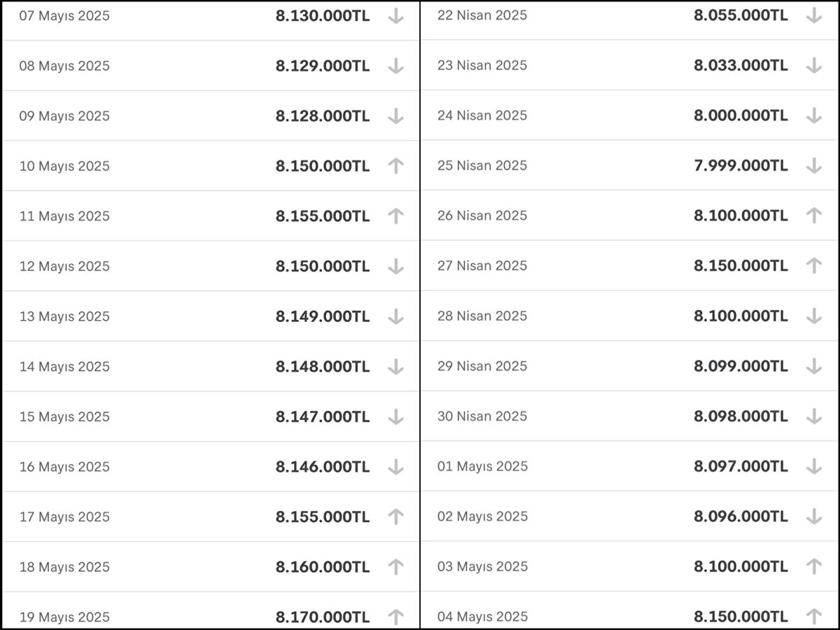Select the 8.000.000TL price entry
This screenshot has height=630, width=840.
(x=741, y=115)
